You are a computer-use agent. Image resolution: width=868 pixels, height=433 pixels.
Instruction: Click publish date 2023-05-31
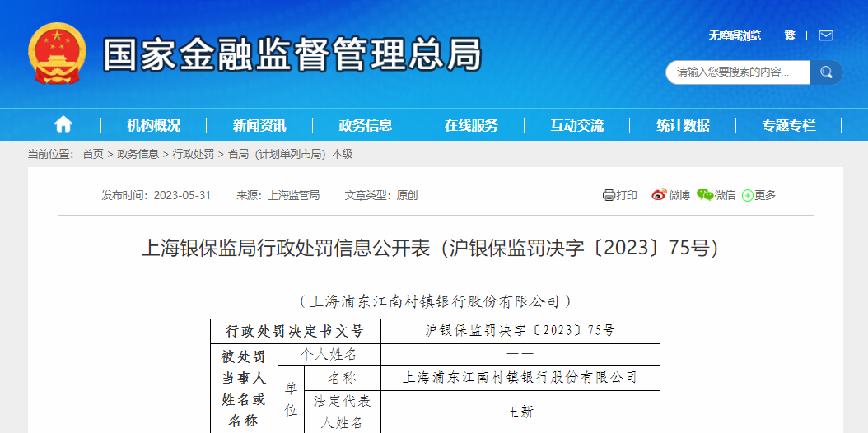tap(182, 195)
